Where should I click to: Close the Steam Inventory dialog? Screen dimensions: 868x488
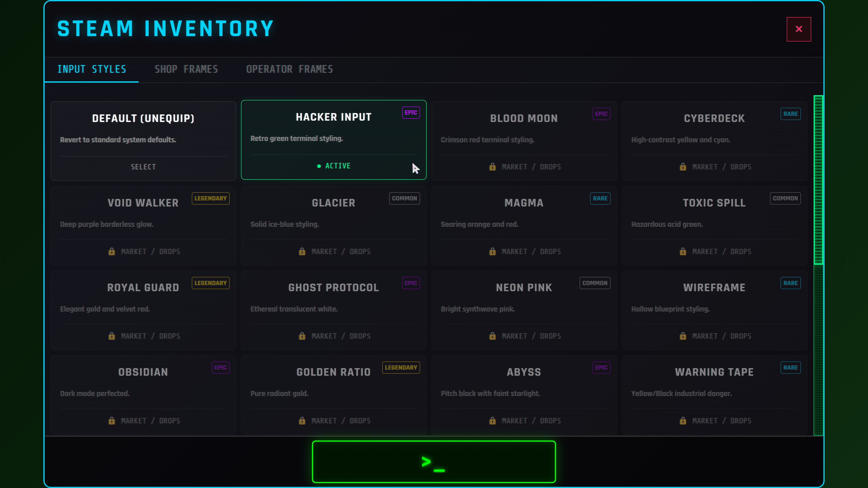coord(799,29)
